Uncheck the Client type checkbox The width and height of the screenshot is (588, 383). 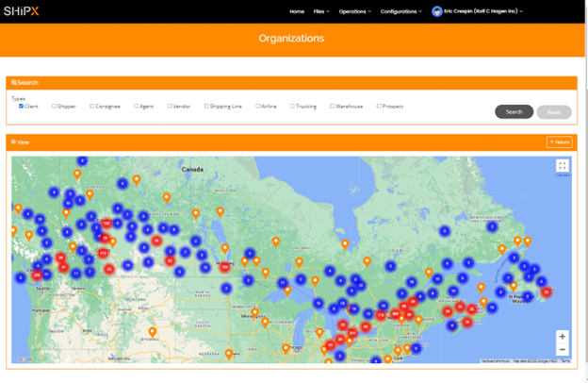coord(21,107)
